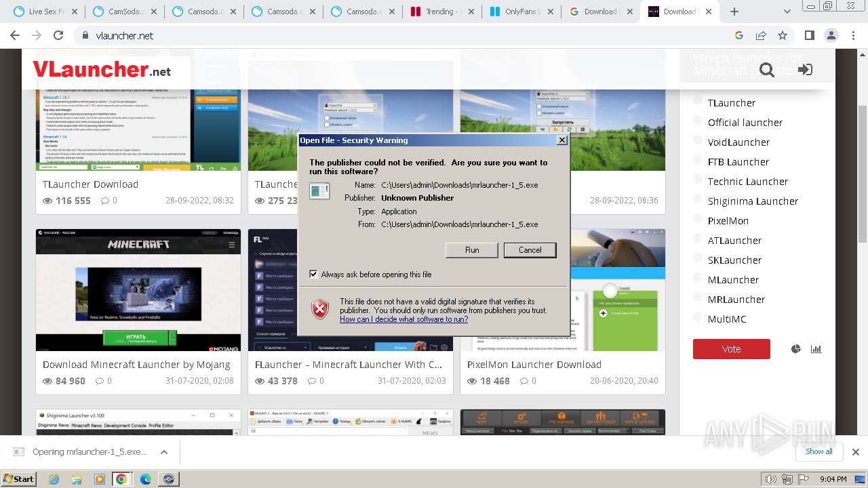
Task: Expand download options for mrlauncher-1_5.exe
Action: (x=163, y=452)
